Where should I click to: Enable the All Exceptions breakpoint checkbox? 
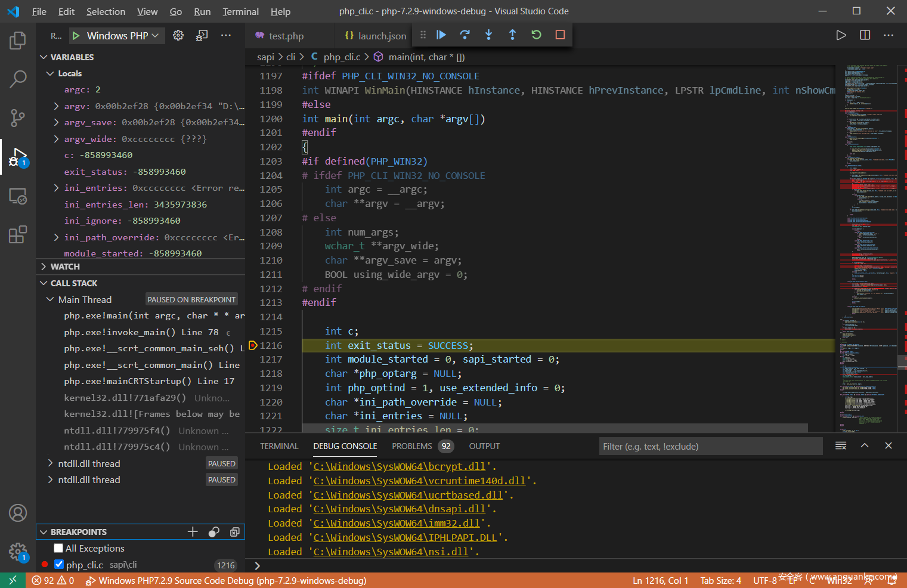(x=58, y=548)
